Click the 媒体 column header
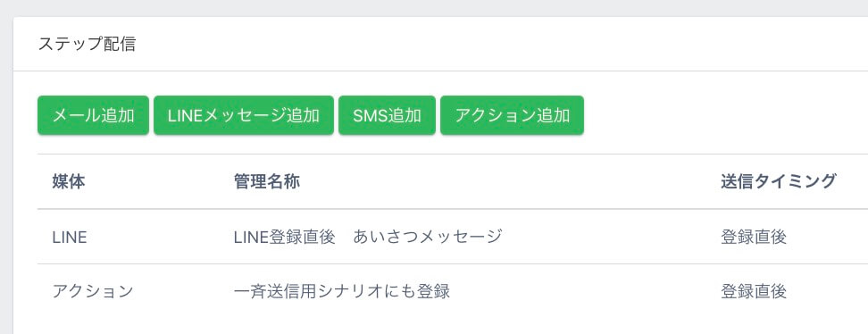Screen dimensions: 868x334 tap(69, 181)
